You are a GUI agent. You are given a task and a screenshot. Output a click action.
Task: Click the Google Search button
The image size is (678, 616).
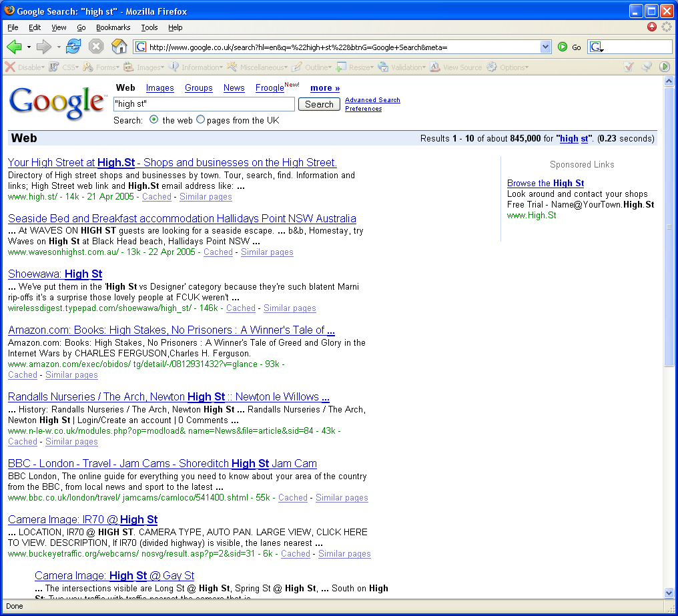point(319,105)
